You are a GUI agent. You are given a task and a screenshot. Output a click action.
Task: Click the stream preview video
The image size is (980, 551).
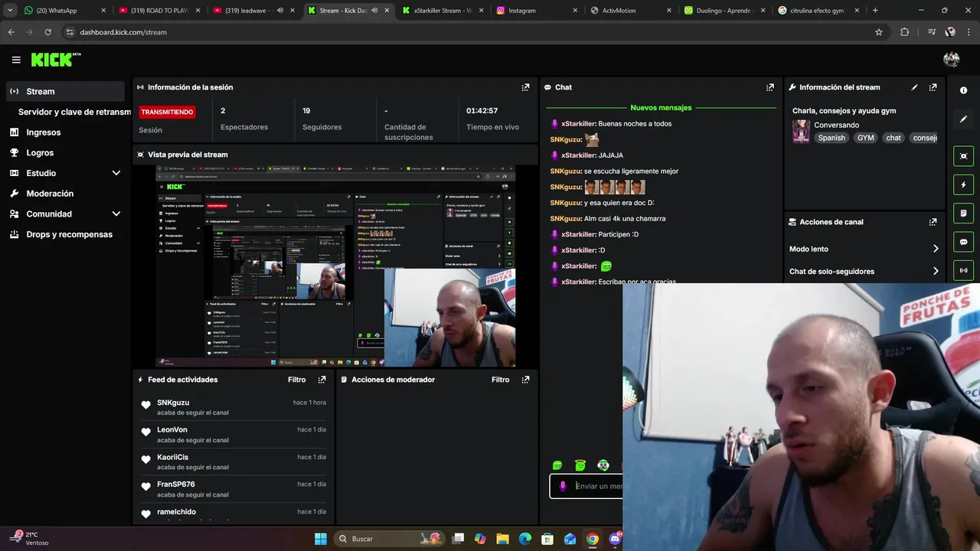(x=335, y=266)
